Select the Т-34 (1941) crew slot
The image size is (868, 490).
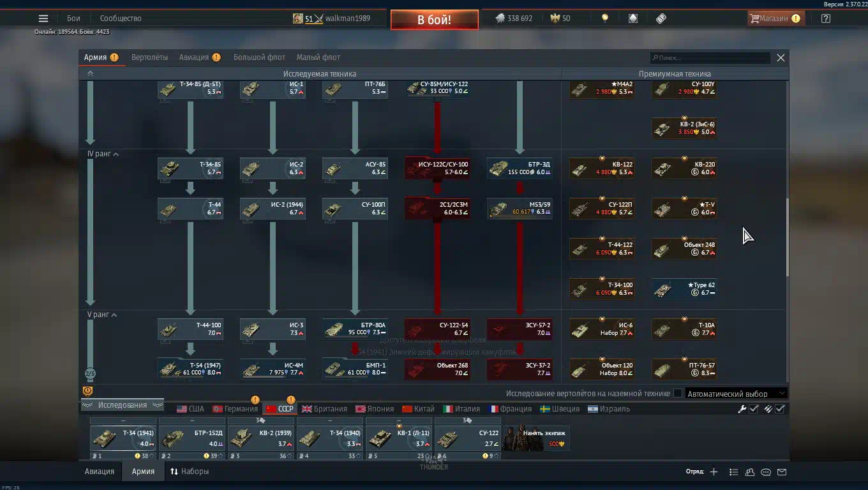click(123, 438)
